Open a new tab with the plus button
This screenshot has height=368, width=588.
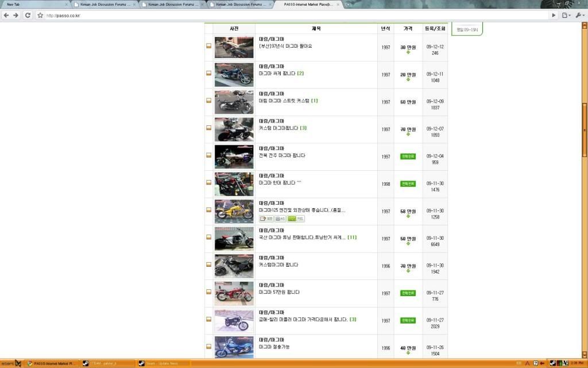(x=348, y=5)
